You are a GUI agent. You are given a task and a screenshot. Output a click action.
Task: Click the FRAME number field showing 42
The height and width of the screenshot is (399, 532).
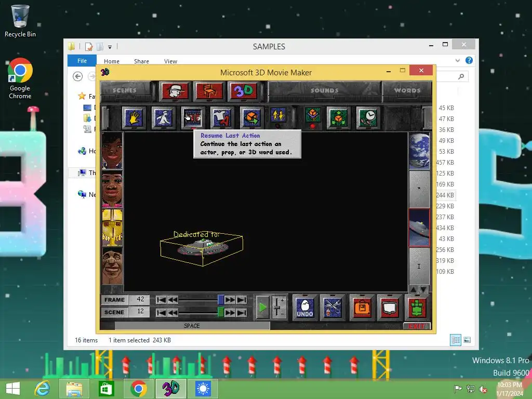click(140, 299)
